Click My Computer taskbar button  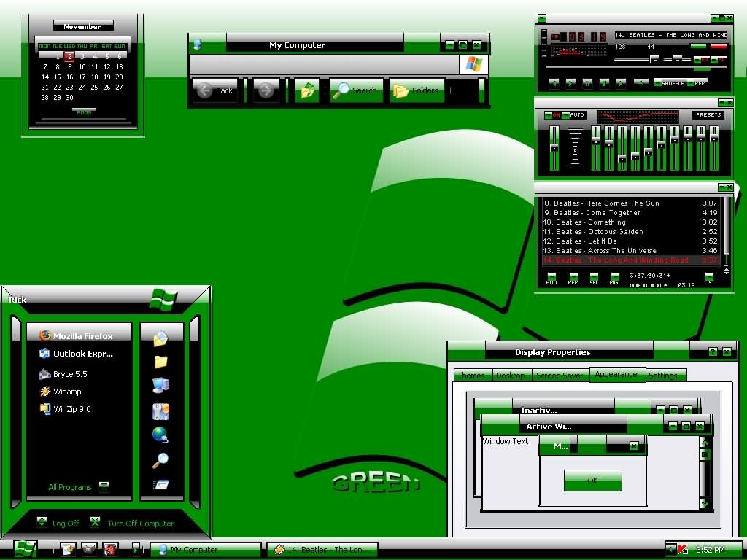coord(206,550)
